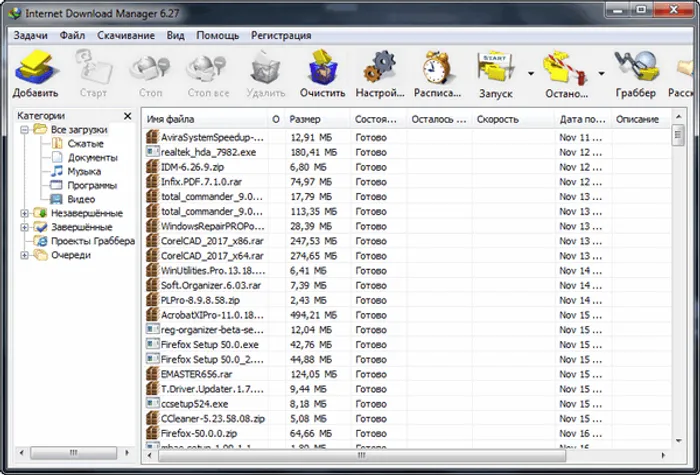700x475 pixels.
Task: Select file EMASTER6S6.rar
Action: [196, 374]
